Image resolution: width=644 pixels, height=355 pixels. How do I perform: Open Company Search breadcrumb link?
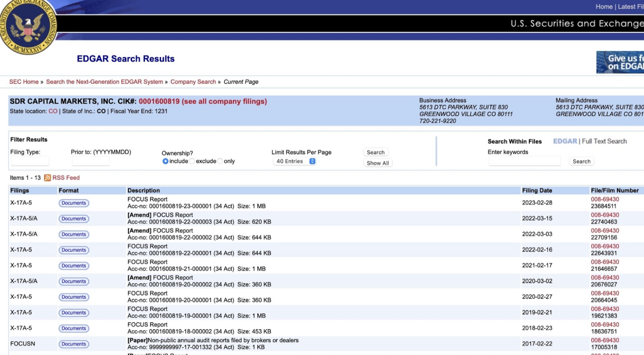[x=193, y=82]
